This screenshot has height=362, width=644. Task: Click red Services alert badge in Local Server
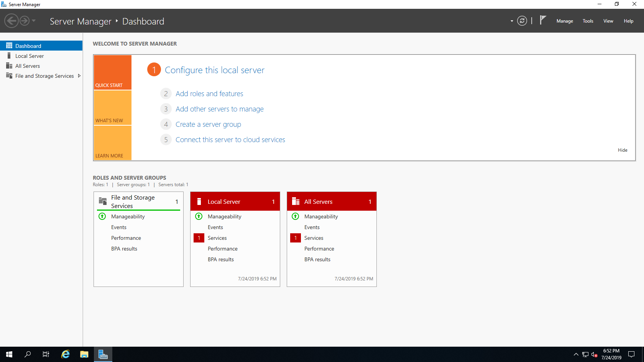click(199, 238)
